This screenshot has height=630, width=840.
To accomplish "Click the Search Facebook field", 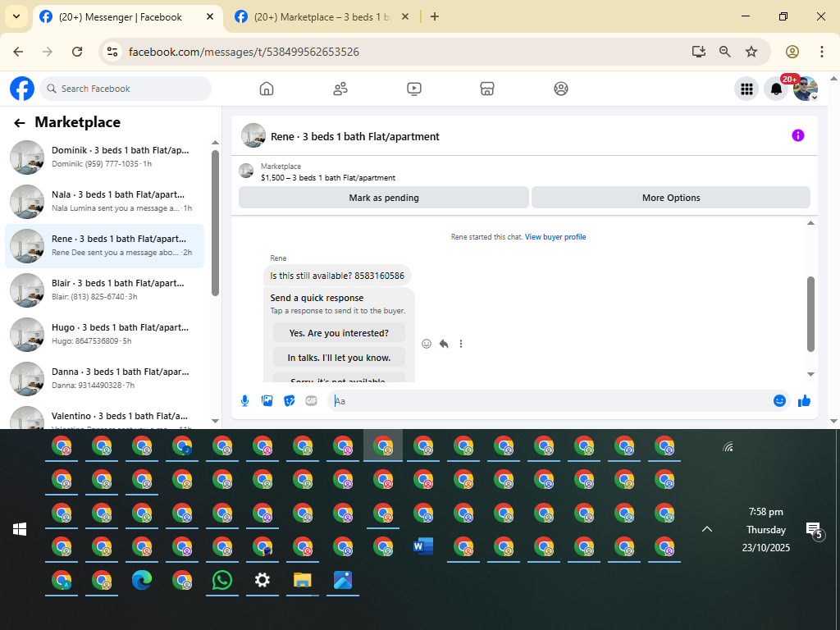I will pos(126,89).
